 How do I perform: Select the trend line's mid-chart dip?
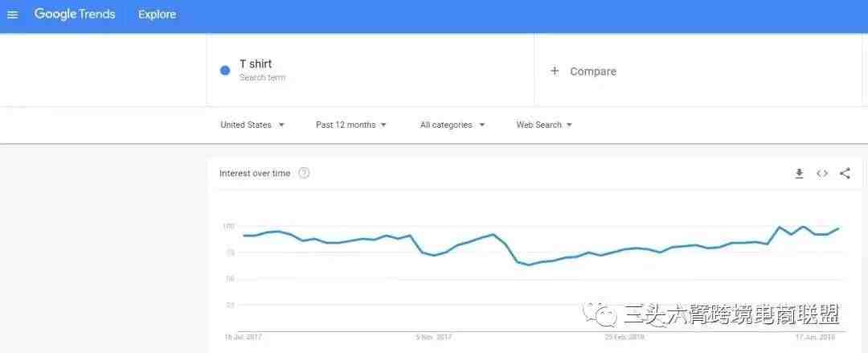(529, 265)
